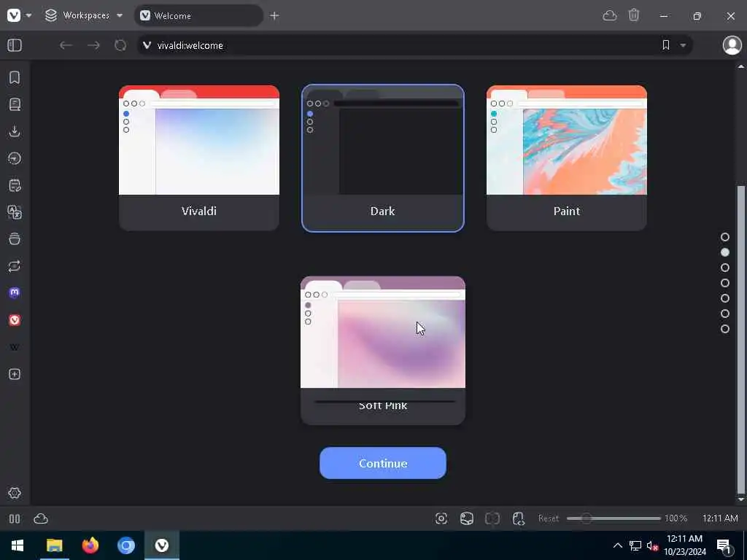Open the Downloads panel
This screenshot has height=560, width=747.
click(15, 131)
